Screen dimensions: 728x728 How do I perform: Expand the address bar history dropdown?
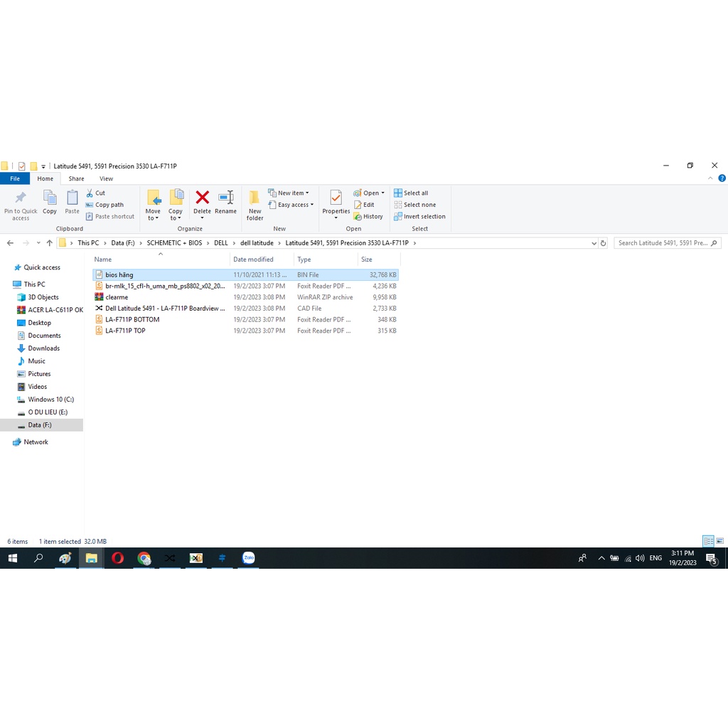[594, 243]
